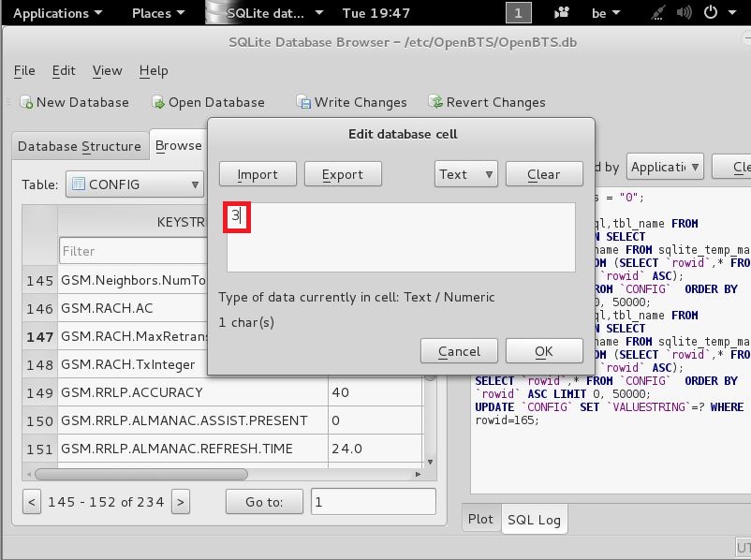The image size is (751, 560).
Task: Confirm cell edit with OK
Action: coord(544,351)
